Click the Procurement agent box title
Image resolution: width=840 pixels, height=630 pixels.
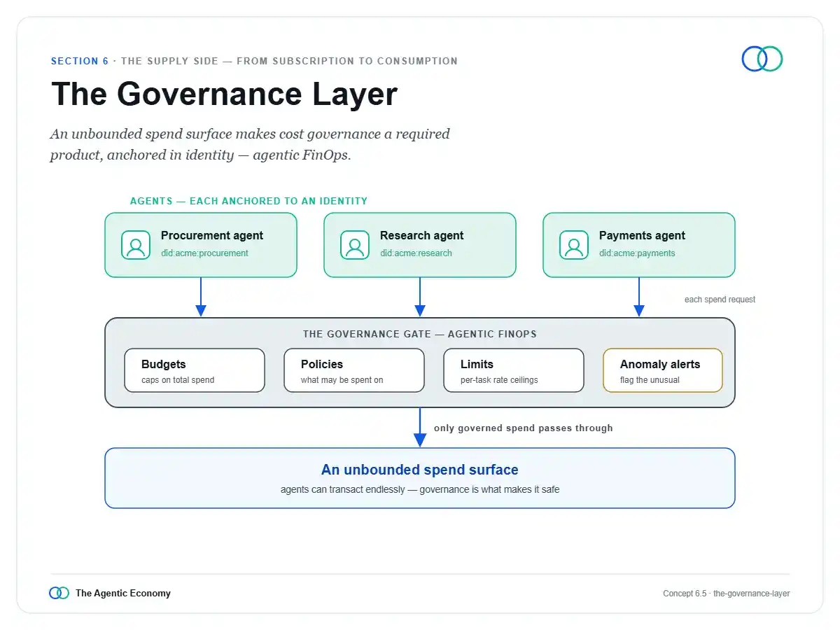pos(212,236)
